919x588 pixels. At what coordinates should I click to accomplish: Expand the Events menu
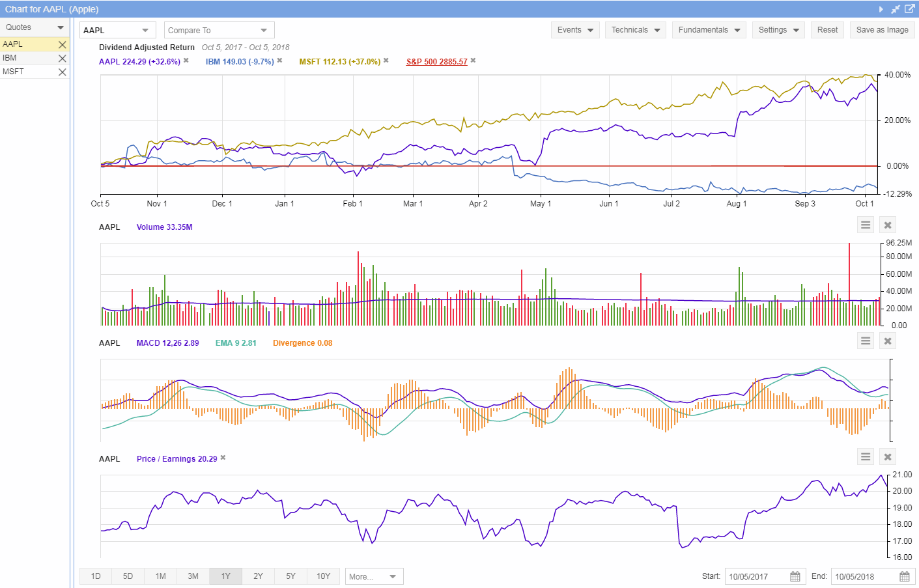[575, 30]
